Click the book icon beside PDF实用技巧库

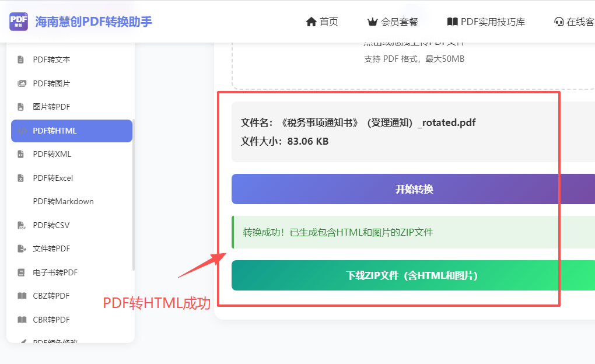click(452, 22)
